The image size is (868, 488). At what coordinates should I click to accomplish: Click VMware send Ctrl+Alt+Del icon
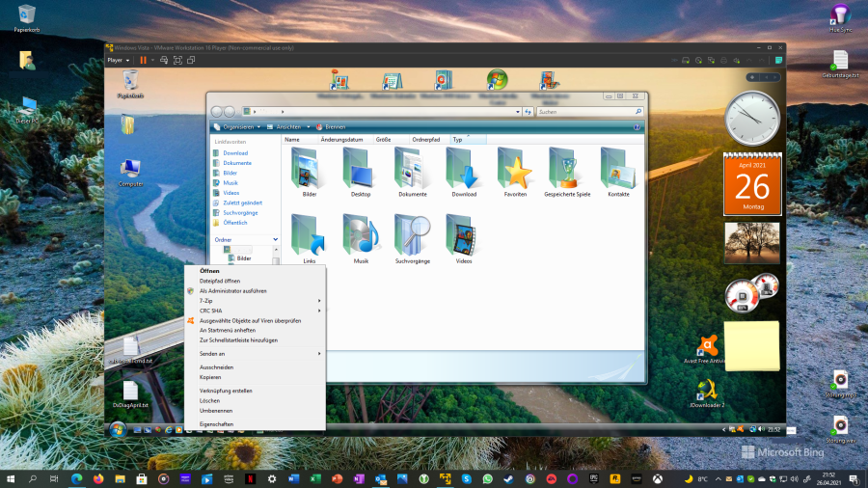pos(164,60)
